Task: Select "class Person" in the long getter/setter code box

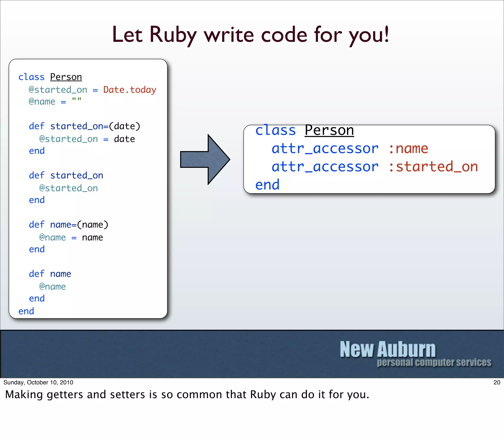Action: tap(50, 77)
